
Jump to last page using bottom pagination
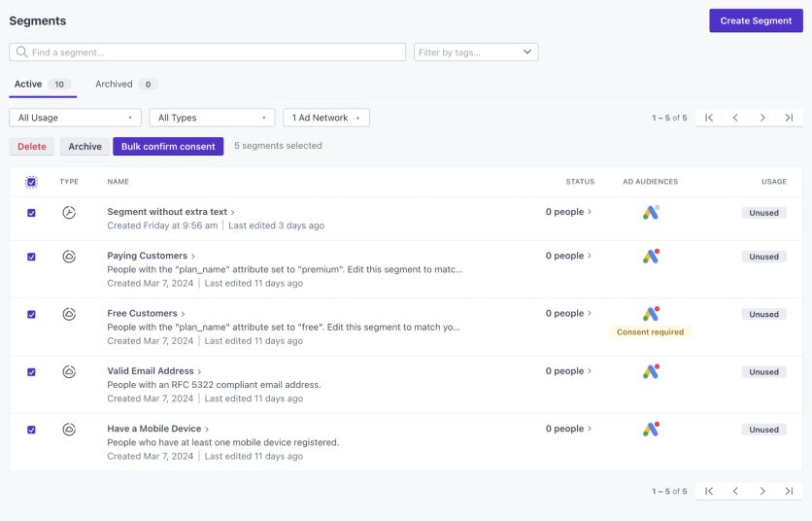click(789, 491)
